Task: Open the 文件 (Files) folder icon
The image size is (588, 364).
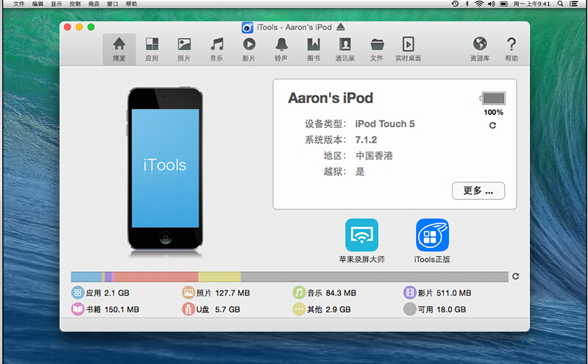Action: tap(377, 49)
